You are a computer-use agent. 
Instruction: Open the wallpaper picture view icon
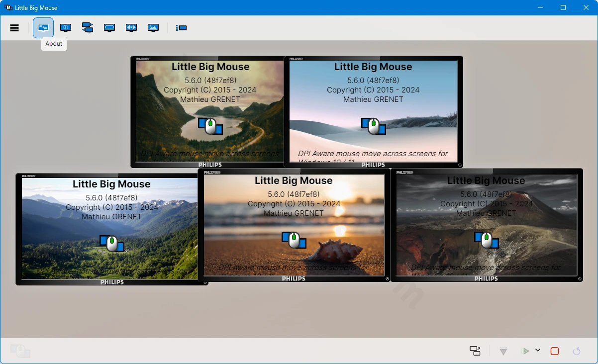coord(153,28)
